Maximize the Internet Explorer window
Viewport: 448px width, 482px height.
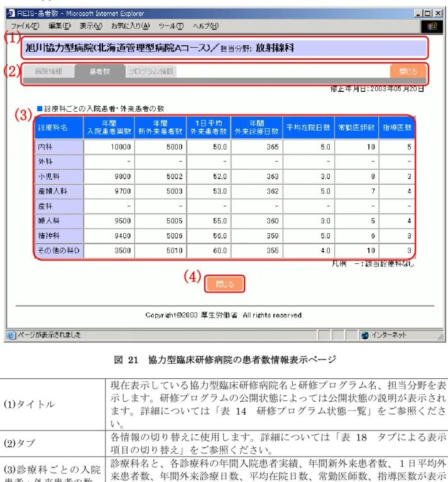click(427, 13)
